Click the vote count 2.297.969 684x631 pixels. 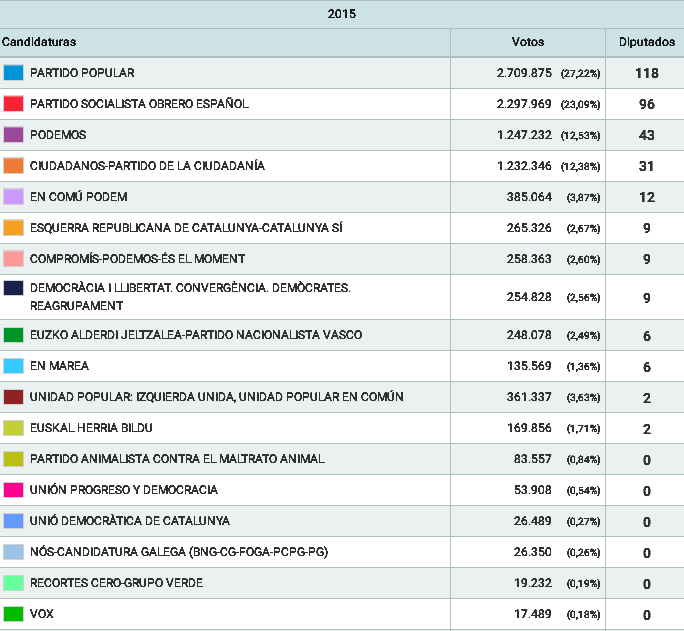[524, 104]
